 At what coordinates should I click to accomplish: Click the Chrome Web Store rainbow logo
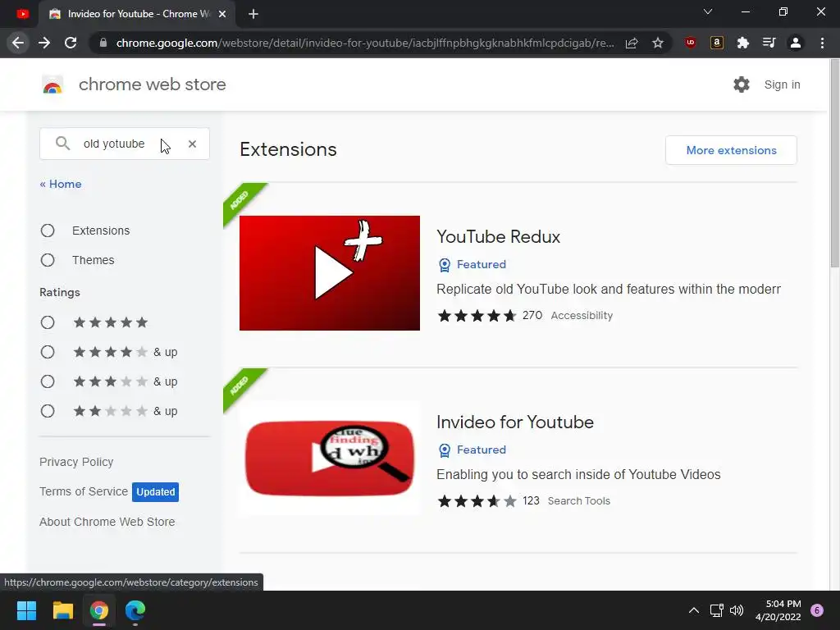[x=52, y=84]
